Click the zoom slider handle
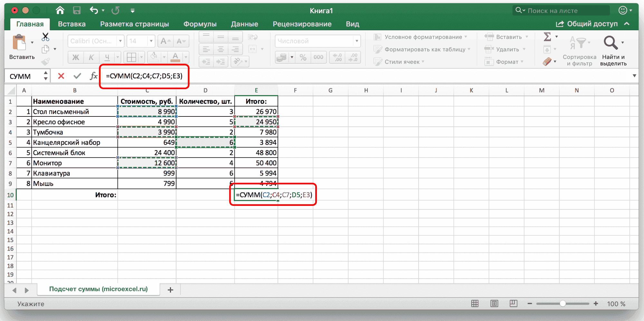This screenshot has height=321, width=644. tap(563, 304)
